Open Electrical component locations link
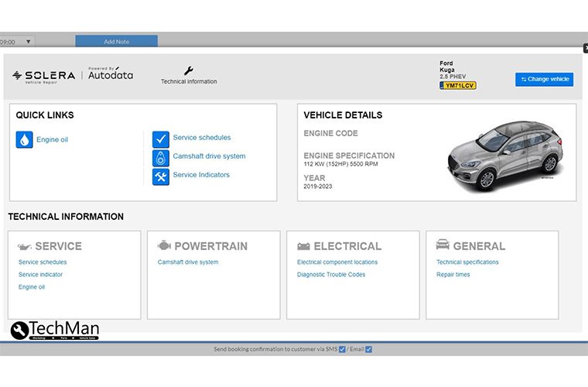588x387 pixels. point(337,262)
